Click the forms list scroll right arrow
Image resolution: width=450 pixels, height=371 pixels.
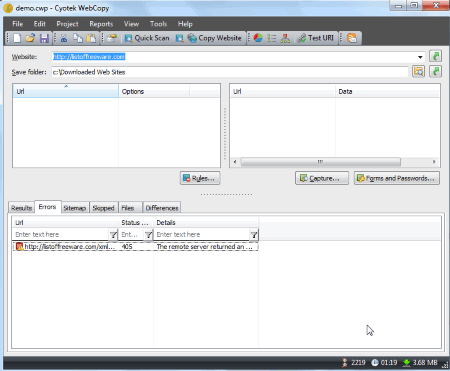click(434, 162)
